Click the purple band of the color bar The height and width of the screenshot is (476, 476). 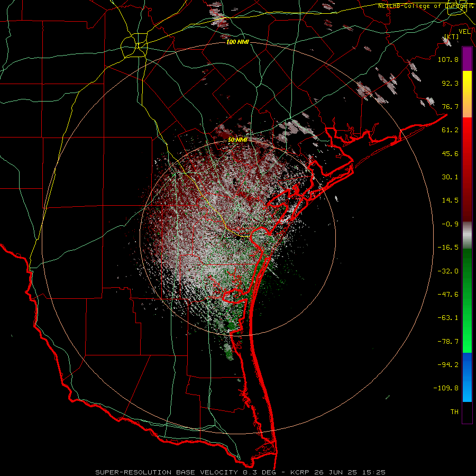pos(467,59)
